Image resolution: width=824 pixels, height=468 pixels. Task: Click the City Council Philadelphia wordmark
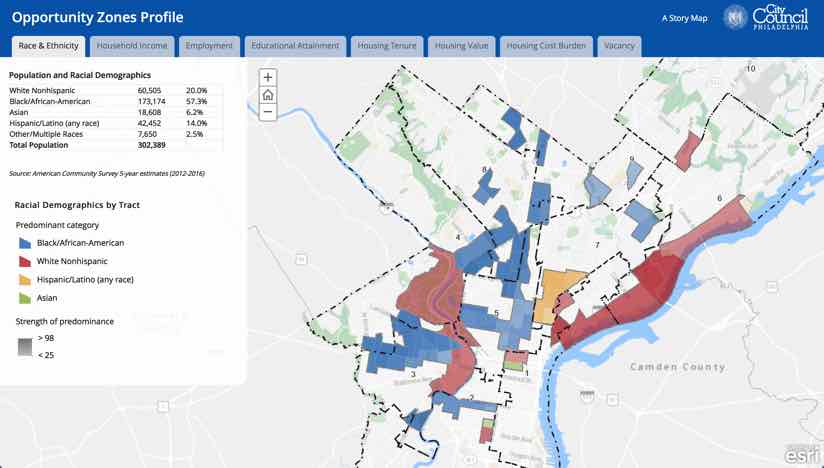point(780,17)
